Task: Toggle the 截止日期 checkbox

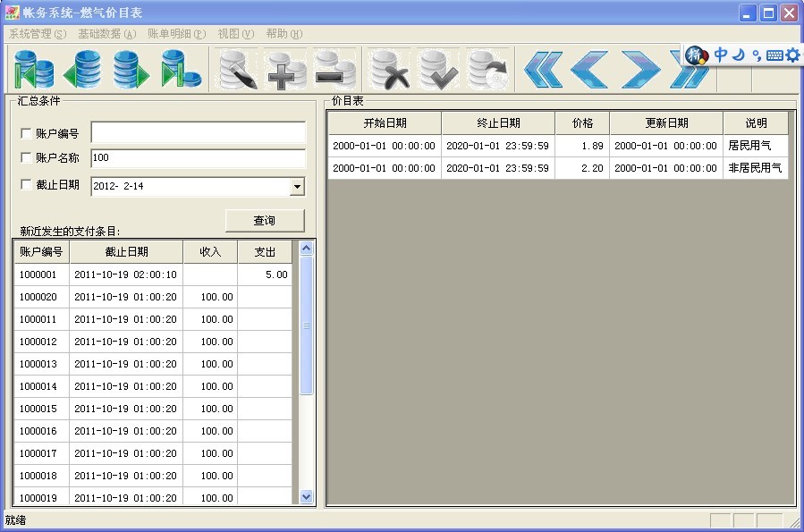Action: point(26,185)
